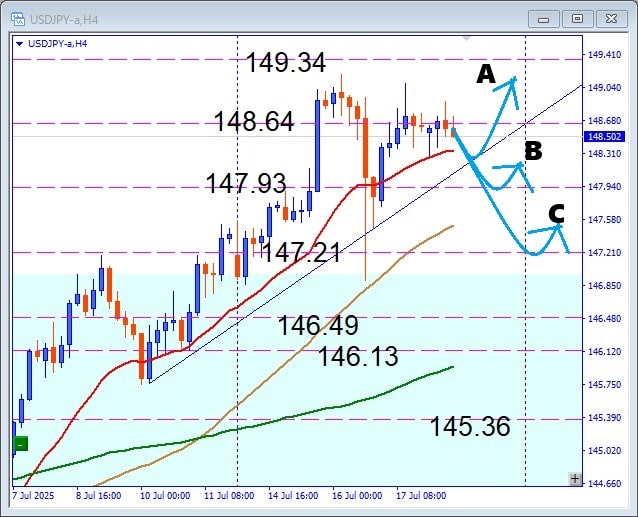
Task: Click the 146.480 price scale value
Action: (x=605, y=318)
